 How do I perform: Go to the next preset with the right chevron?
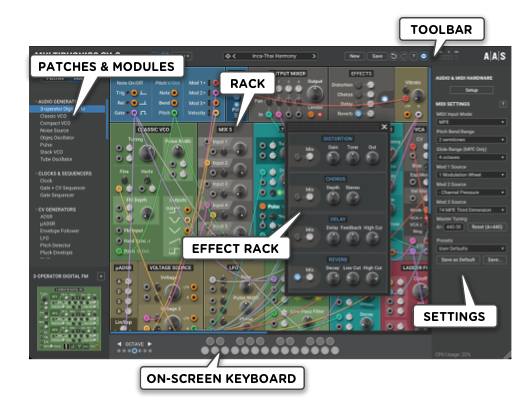(314, 56)
